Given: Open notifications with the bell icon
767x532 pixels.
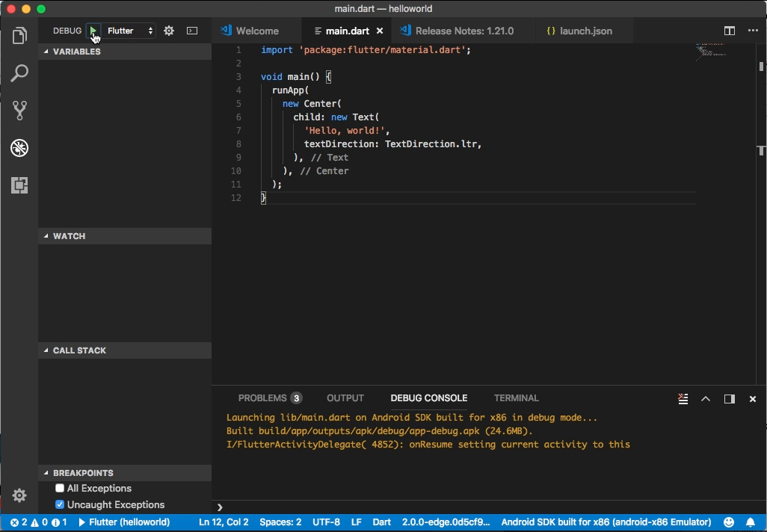Looking at the screenshot, I should point(751,522).
